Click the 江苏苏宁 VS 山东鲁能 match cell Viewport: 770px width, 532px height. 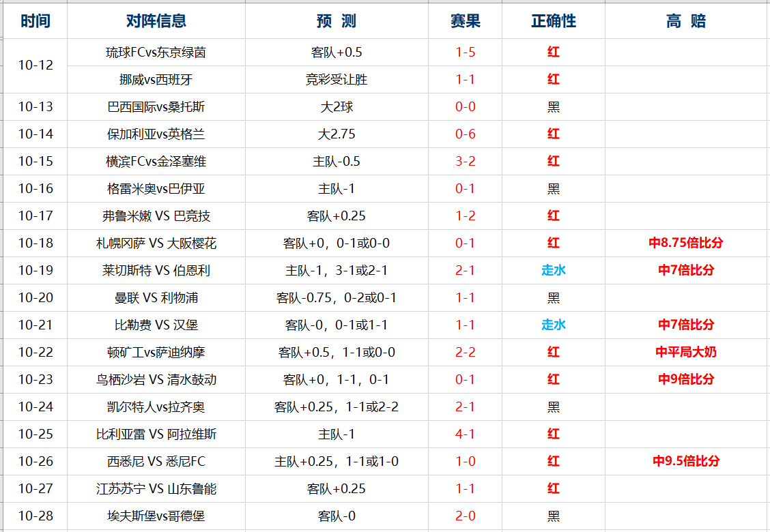click(x=156, y=489)
